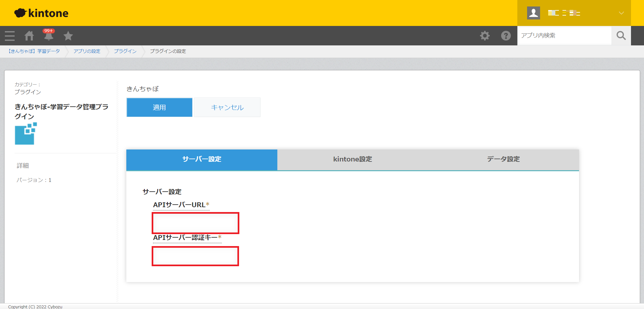Click the kintone logo
Viewport: 644px width, 309px height.
[42, 13]
